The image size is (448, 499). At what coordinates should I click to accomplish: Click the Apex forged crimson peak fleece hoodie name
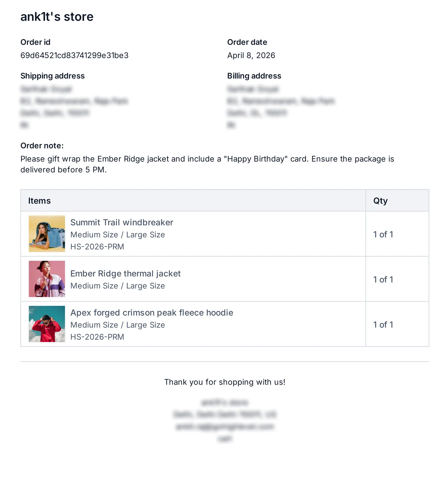click(152, 313)
